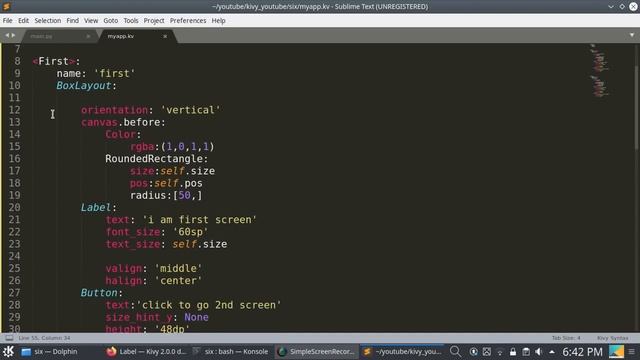640x360 pixels.
Task: Click the font_size: '60sp' line
Action: coord(157,232)
